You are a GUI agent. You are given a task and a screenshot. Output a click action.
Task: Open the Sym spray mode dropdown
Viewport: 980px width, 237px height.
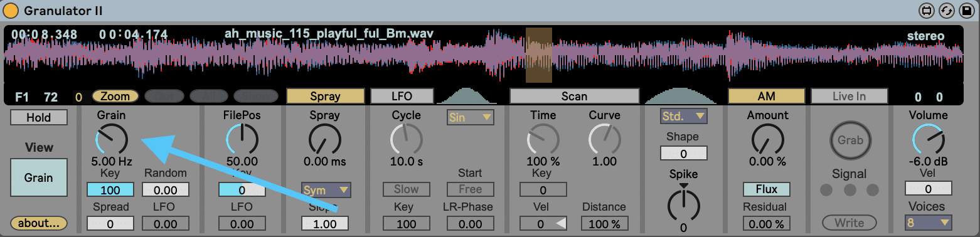(x=325, y=189)
